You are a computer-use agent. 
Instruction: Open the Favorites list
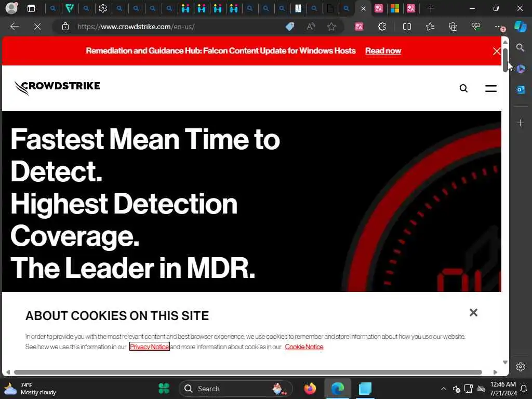430,26
